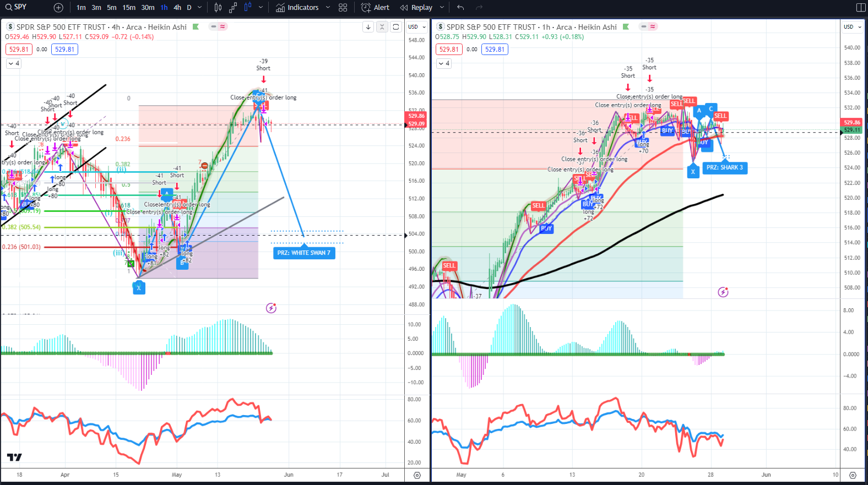
Task: Select the 3m timeframe
Action: click(x=96, y=8)
